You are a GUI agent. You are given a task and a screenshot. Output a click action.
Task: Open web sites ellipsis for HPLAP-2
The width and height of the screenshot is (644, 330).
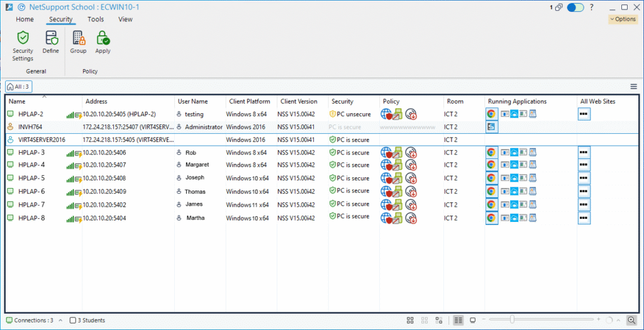coord(584,114)
